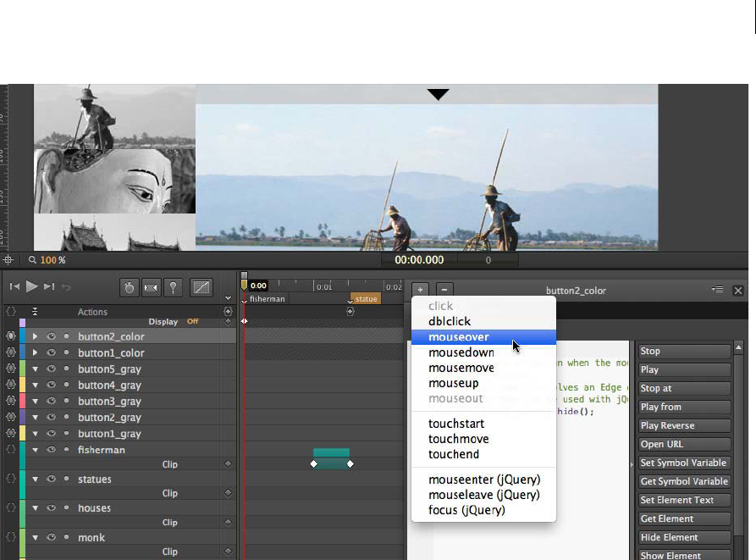Image resolution: width=756 pixels, height=560 pixels.
Task: Toggle visibility of the fisherman layer
Action: pyautogui.click(x=51, y=450)
